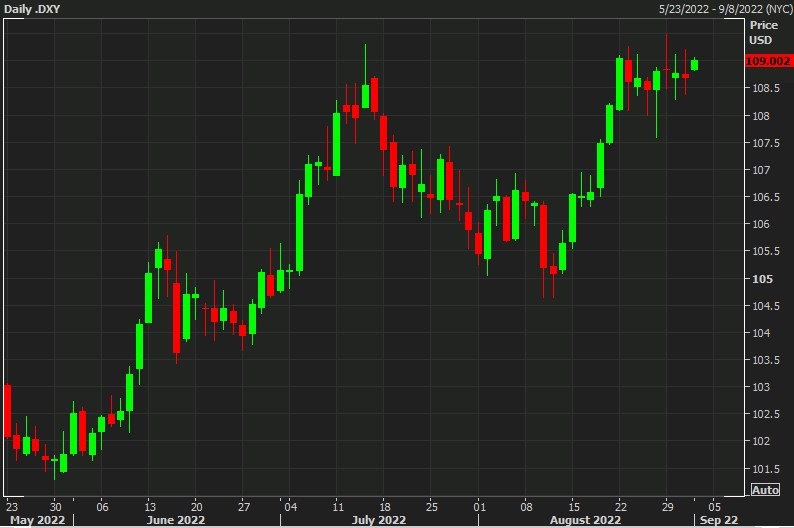
Task: Click the 30 date tick label
Action: click(x=55, y=507)
